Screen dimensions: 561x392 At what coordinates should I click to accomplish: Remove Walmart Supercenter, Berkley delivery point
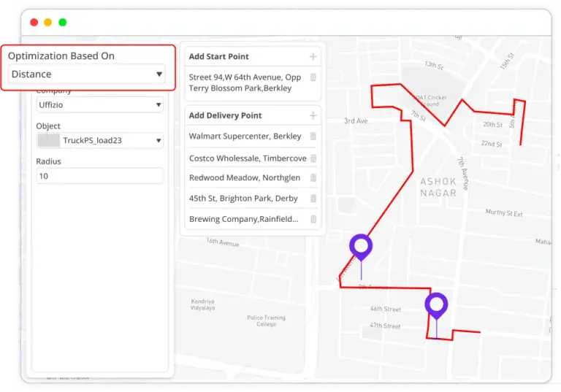pos(313,137)
